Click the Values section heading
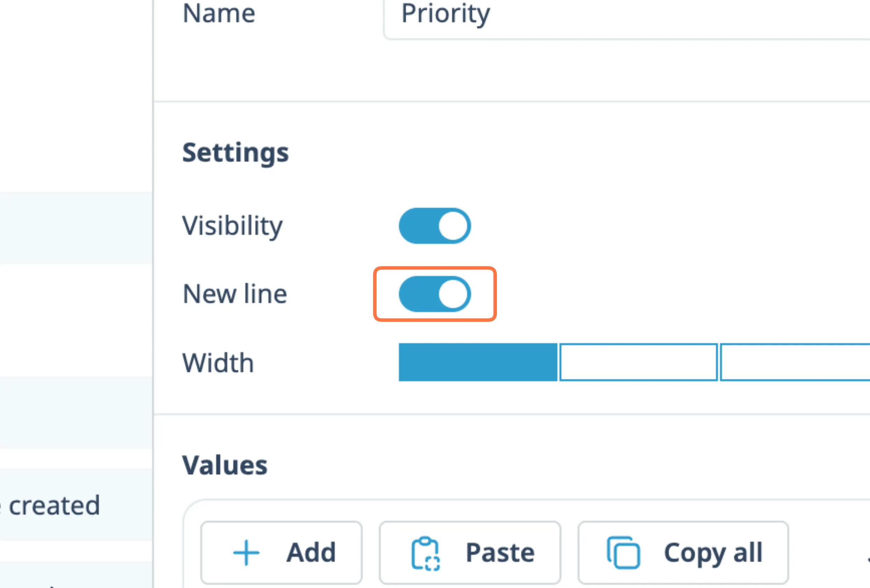The height and width of the screenshot is (588, 870). [225, 465]
